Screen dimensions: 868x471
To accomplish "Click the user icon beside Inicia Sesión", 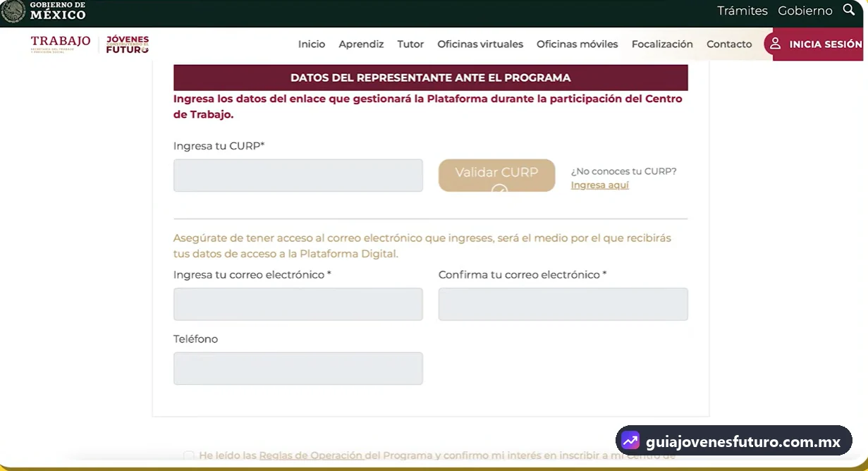I will (x=775, y=44).
